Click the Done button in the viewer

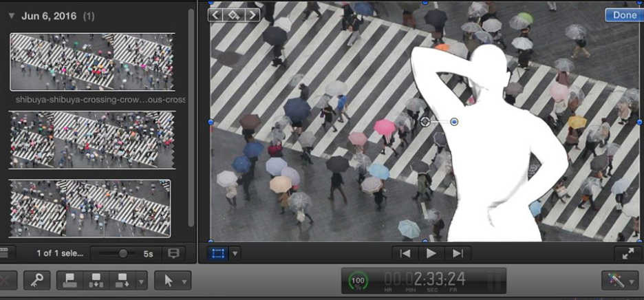click(624, 14)
